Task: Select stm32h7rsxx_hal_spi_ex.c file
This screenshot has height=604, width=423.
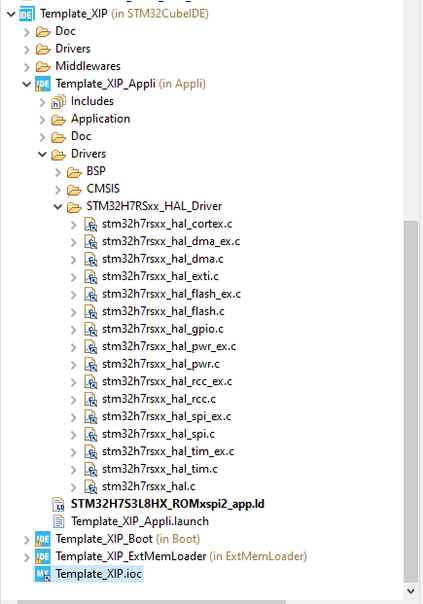Action: tap(166, 417)
